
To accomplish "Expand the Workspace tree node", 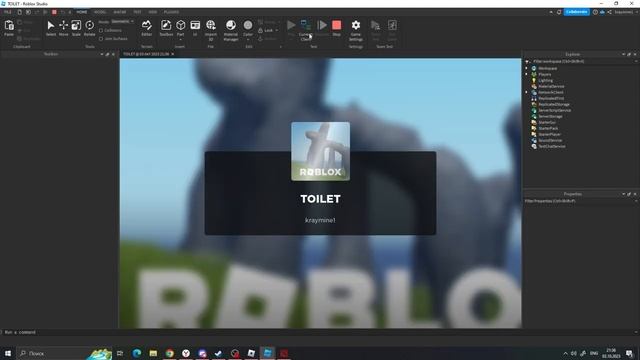I will click(x=527, y=69).
